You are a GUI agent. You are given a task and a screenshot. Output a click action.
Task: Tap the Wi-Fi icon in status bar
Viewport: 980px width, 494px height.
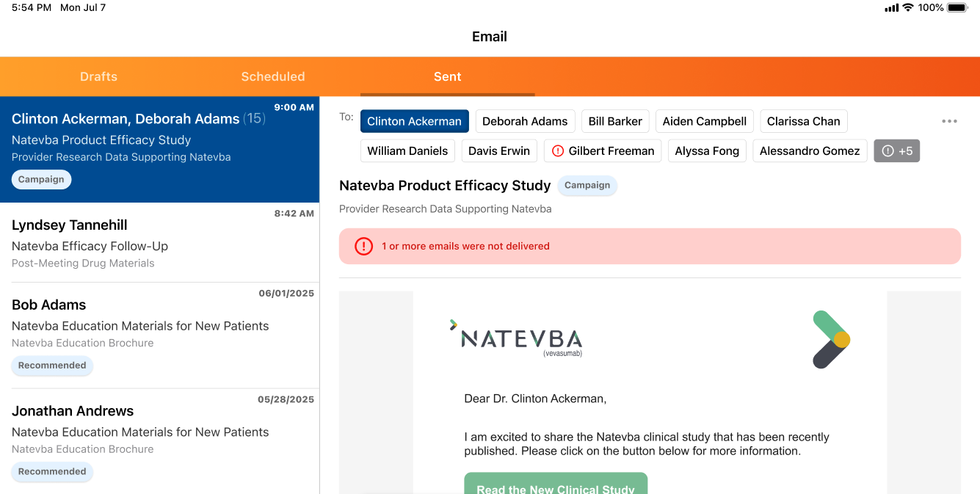tap(908, 8)
